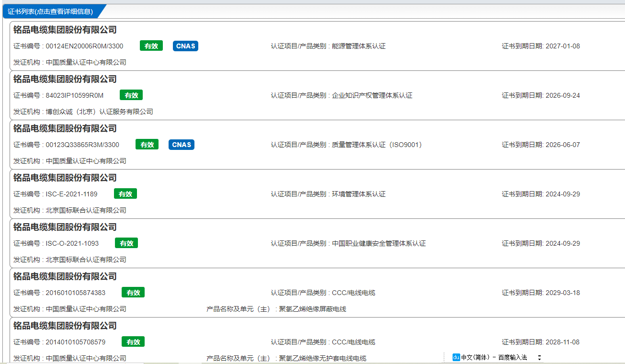The width and height of the screenshot is (625, 364).
Task: Click 2024-09-29 in the ISC-O-2021-1093 row
Action: (563, 244)
